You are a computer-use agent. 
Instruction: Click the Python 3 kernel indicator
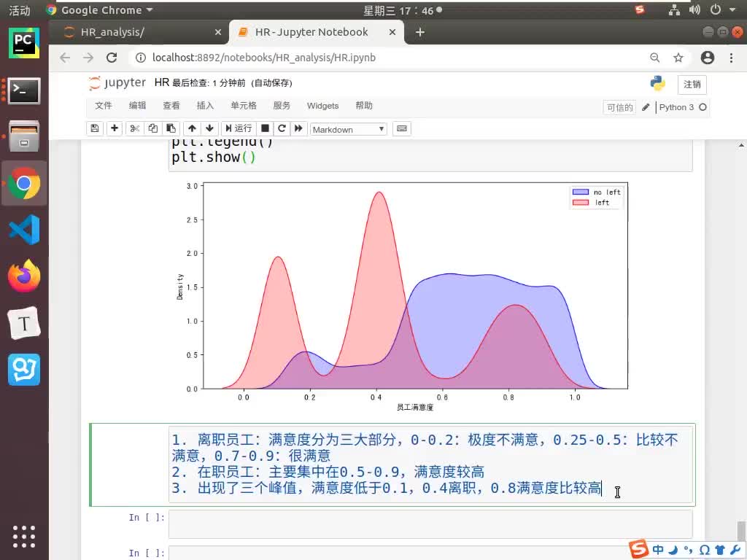tap(683, 107)
